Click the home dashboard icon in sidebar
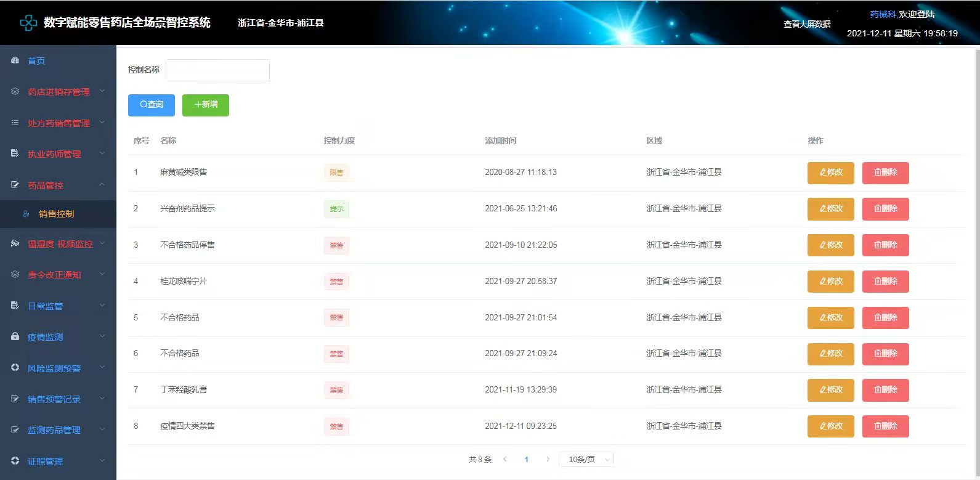Viewport: 980px width, 480px height. [x=15, y=60]
